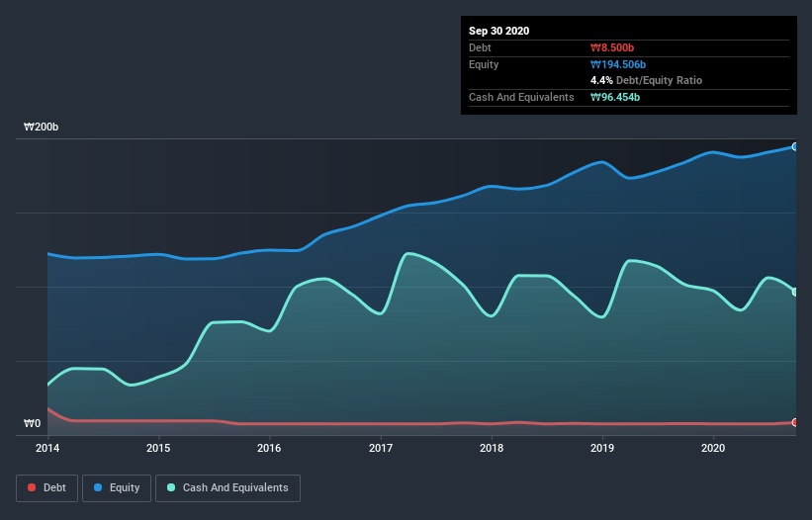
Task: Click the 2017 x-axis label
Action: [x=381, y=448]
